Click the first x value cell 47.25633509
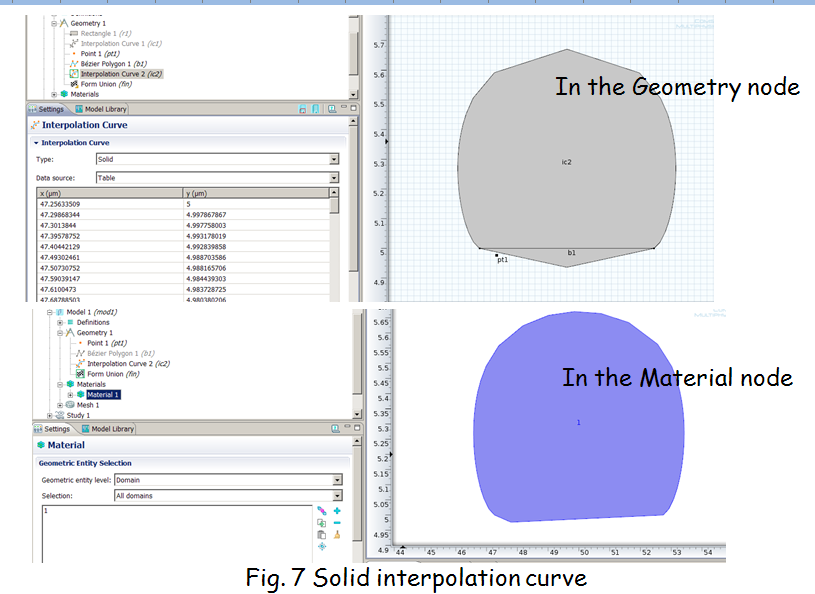815x594 pixels. [x=65, y=203]
